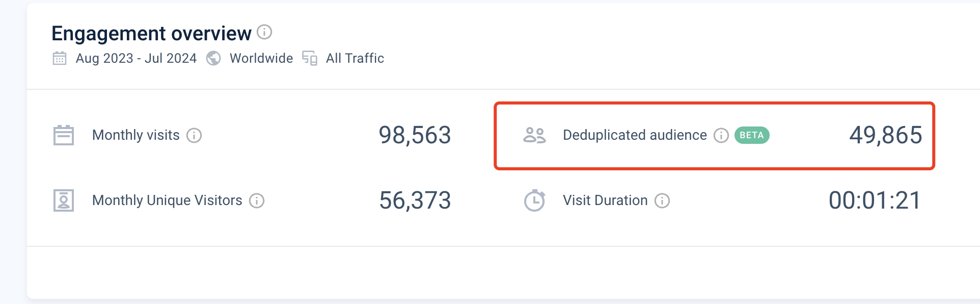The image size is (980, 304).
Task: Click the Deduplicated audience label
Action: click(635, 135)
